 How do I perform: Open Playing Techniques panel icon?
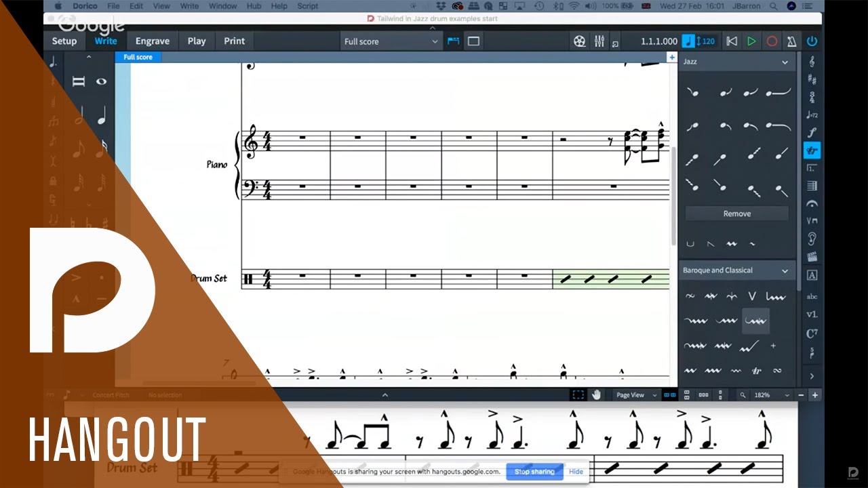[812, 221]
